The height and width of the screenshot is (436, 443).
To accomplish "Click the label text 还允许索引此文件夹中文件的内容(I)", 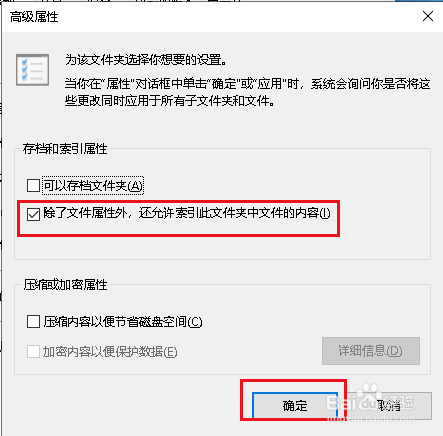I will (x=235, y=213).
